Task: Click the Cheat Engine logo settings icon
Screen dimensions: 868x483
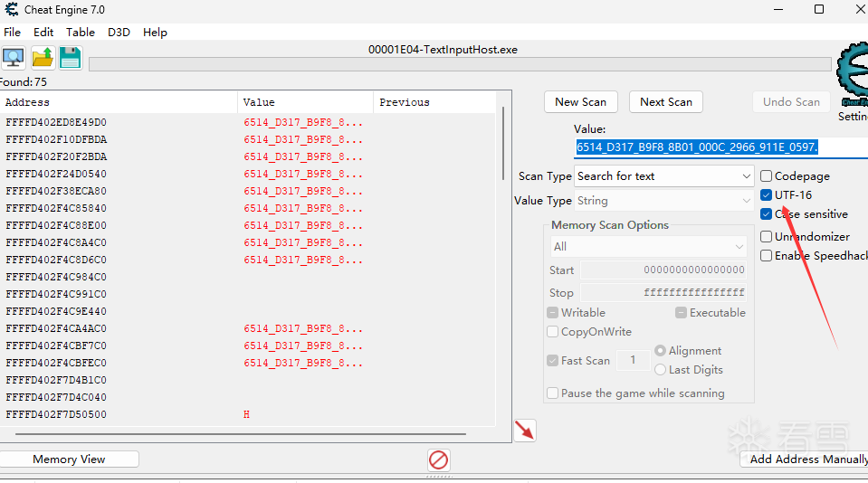Action: [x=852, y=75]
